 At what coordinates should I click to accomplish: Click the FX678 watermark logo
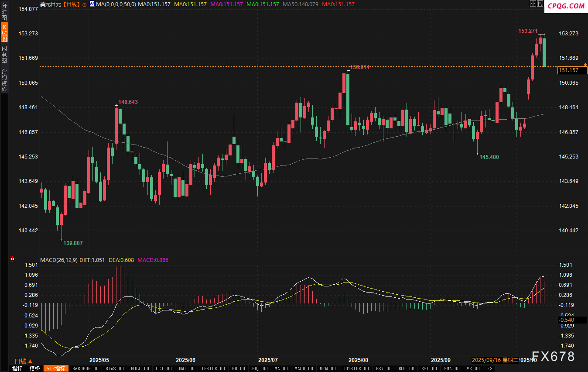[553, 356]
